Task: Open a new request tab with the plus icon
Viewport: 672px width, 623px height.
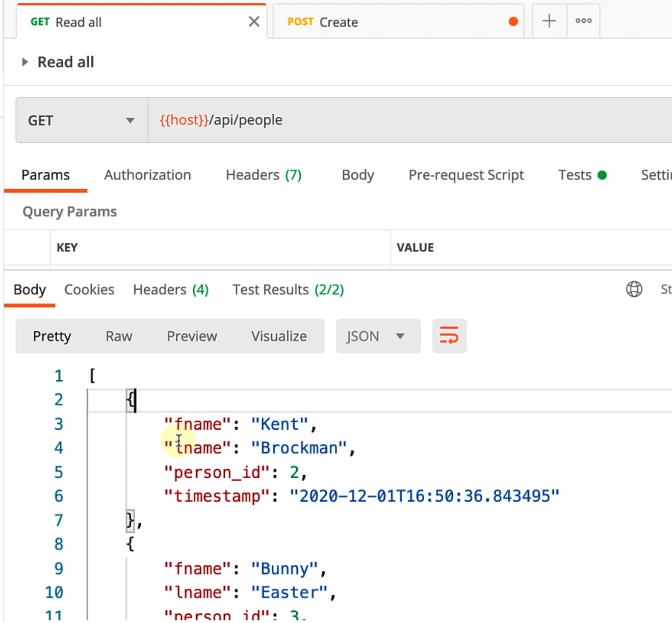Action: pyautogui.click(x=549, y=21)
